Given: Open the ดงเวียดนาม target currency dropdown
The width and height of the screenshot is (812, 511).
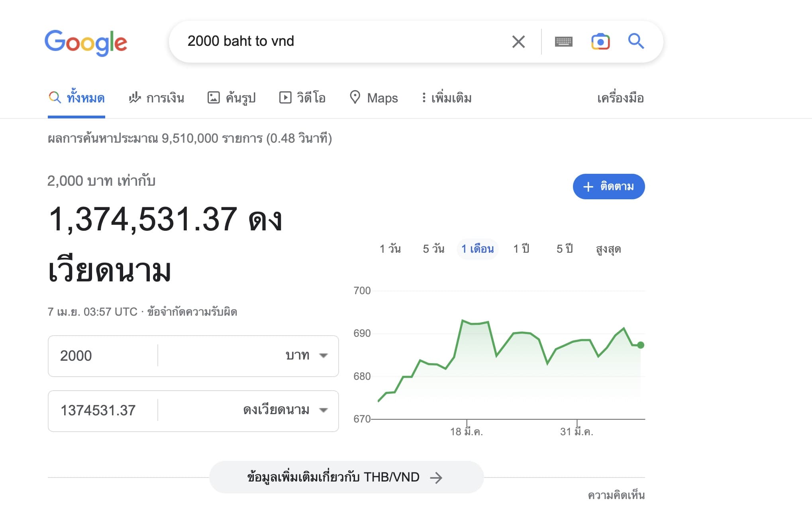Looking at the screenshot, I should [x=285, y=411].
